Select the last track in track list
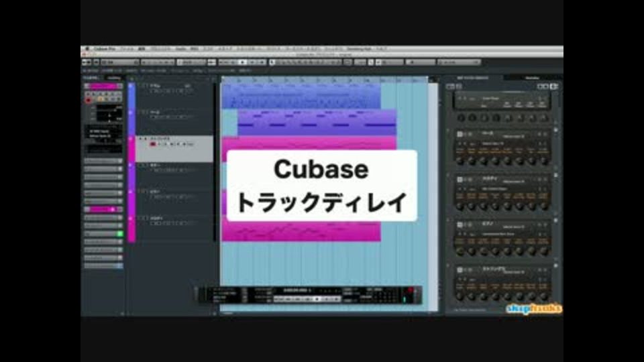This screenshot has width=644, height=362. coord(174,228)
